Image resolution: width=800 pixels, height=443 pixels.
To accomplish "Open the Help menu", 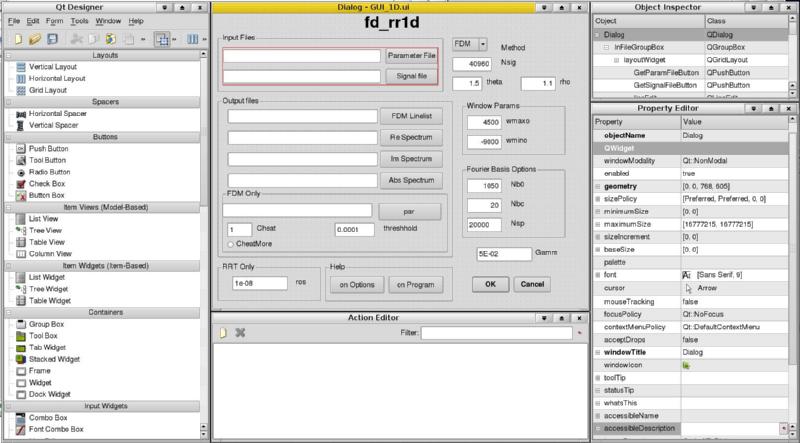I will tap(136, 21).
